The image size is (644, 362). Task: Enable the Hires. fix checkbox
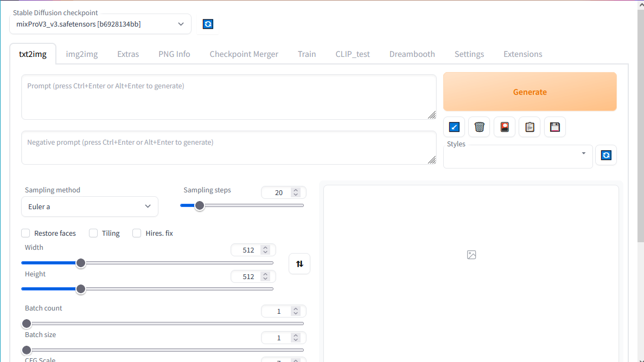[137, 233]
